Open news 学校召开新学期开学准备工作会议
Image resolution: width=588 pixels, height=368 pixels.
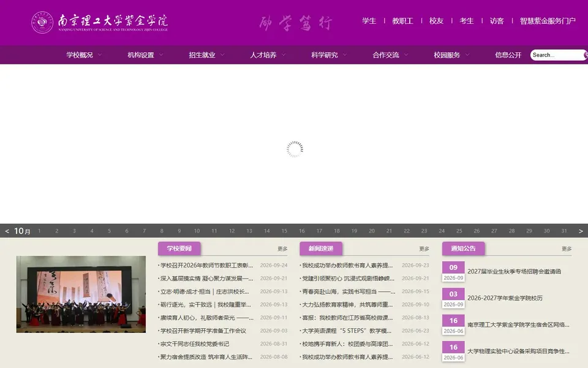click(203, 331)
